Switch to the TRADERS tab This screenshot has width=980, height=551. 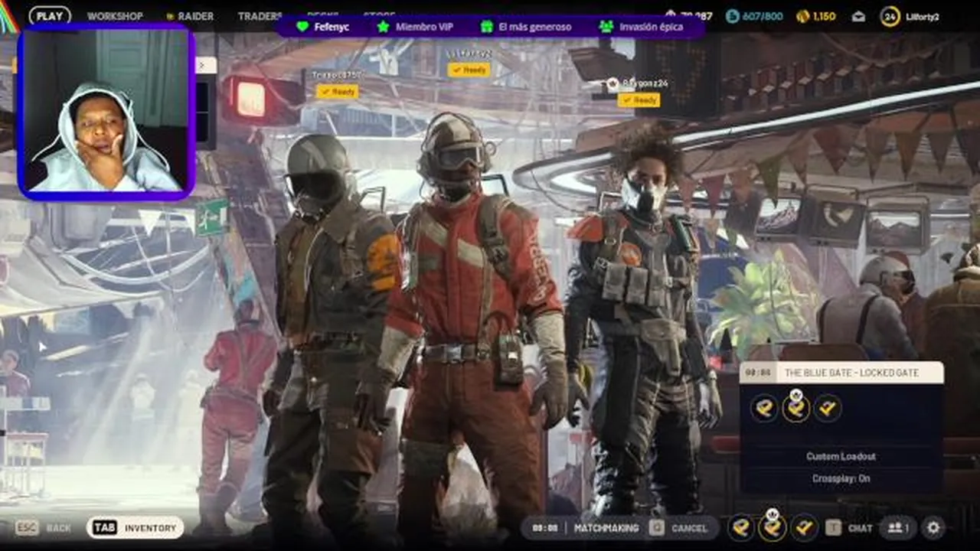pyautogui.click(x=260, y=16)
